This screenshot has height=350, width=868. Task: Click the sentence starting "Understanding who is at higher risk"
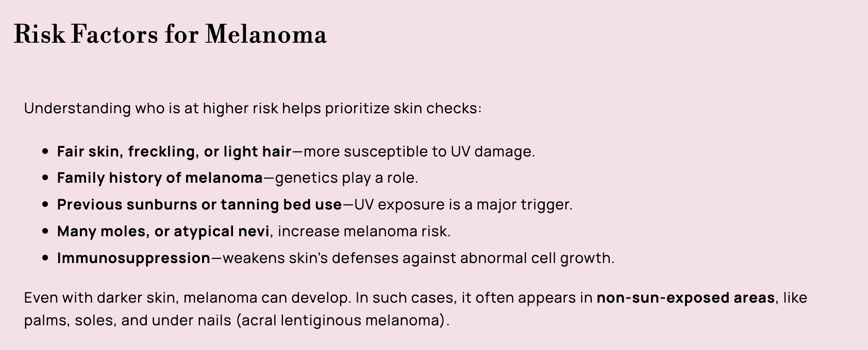click(253, 109)
